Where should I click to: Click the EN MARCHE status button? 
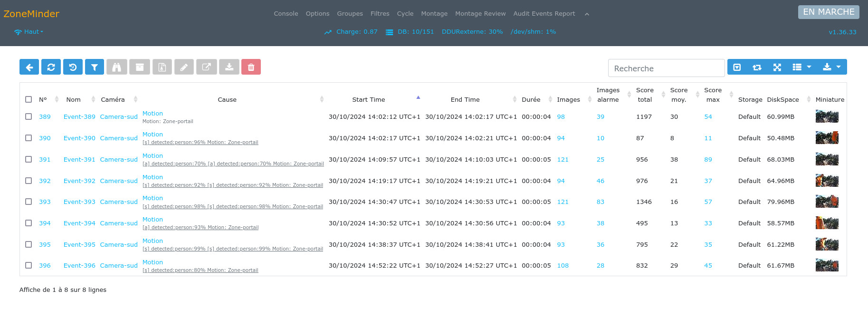[x=829, y=12]
